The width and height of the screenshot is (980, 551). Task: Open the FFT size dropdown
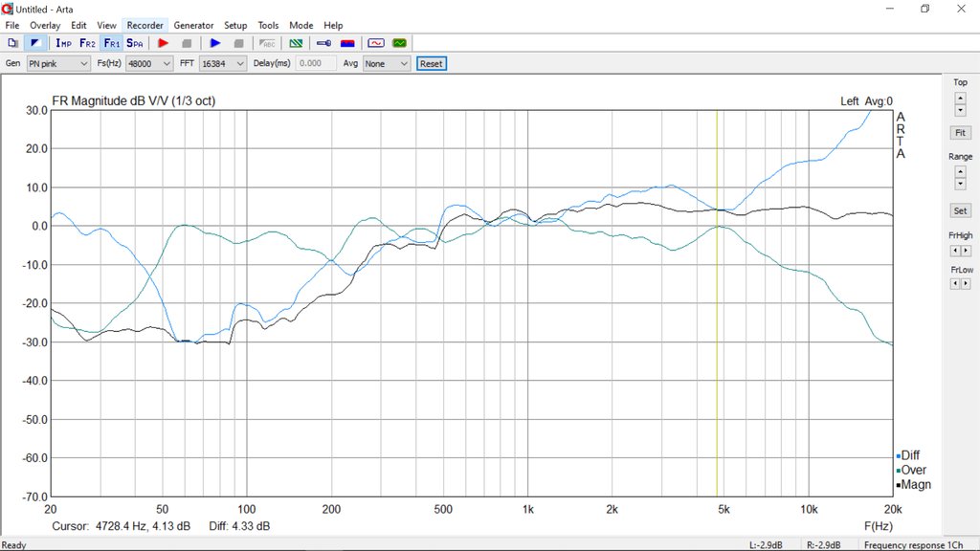(222, 63)
